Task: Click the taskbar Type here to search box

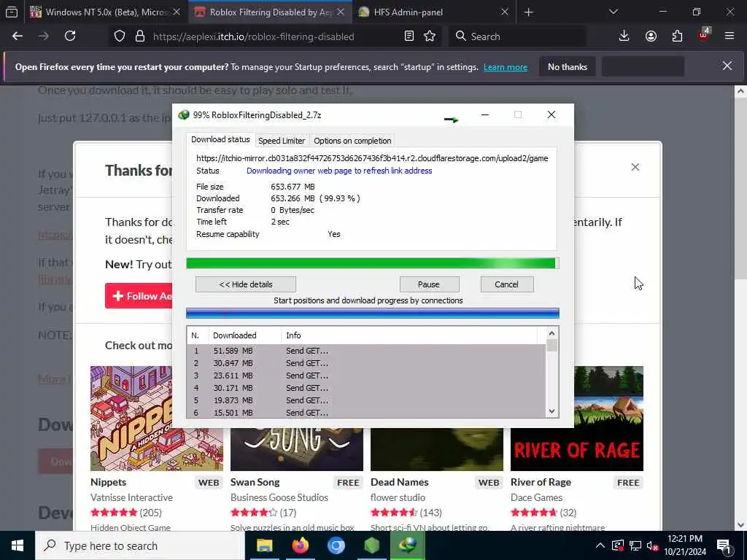Action: (140, 545)
